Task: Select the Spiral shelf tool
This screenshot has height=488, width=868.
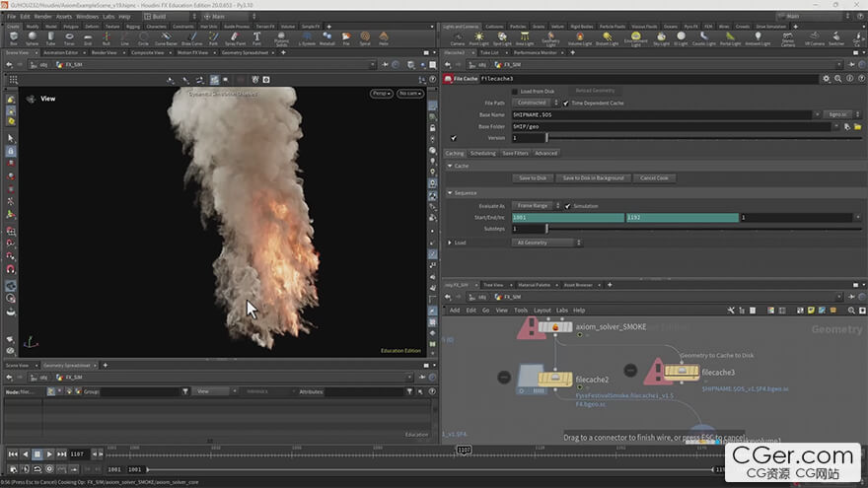Action: pos(365,38)
